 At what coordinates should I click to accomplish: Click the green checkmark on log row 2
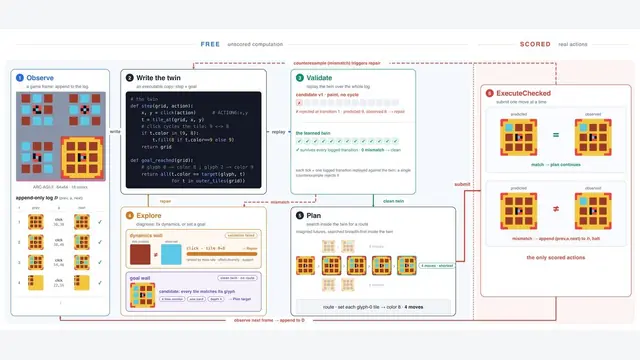point(100,242)
